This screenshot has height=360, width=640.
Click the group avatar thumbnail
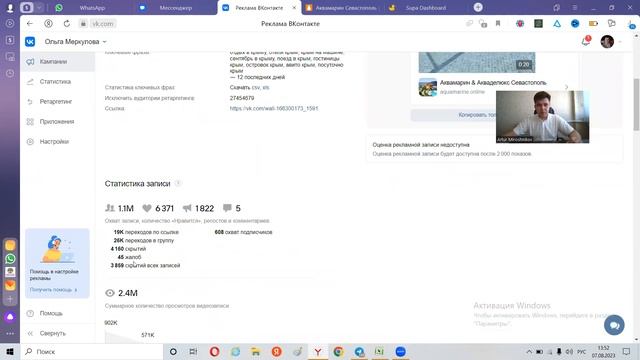click(428, 87)
